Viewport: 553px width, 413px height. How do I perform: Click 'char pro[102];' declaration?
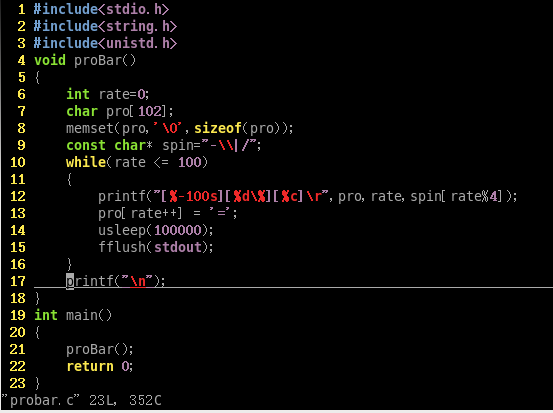tap(120, 111)
